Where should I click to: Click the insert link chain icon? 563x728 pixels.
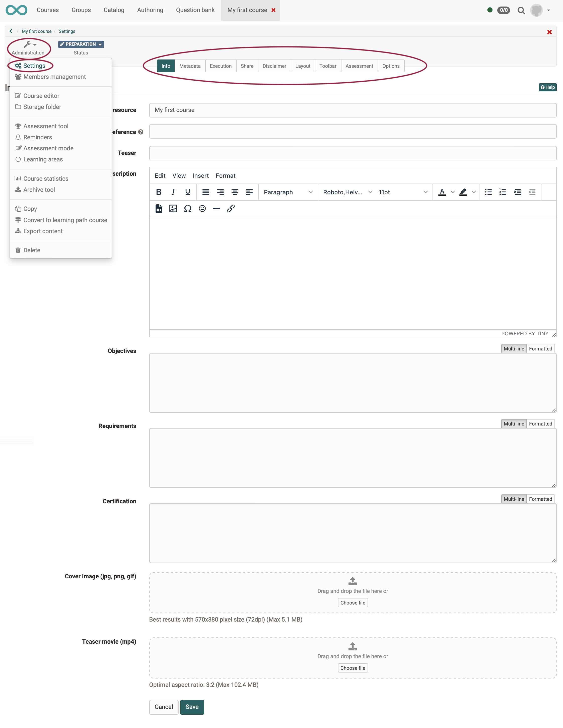tap(231, 209)
